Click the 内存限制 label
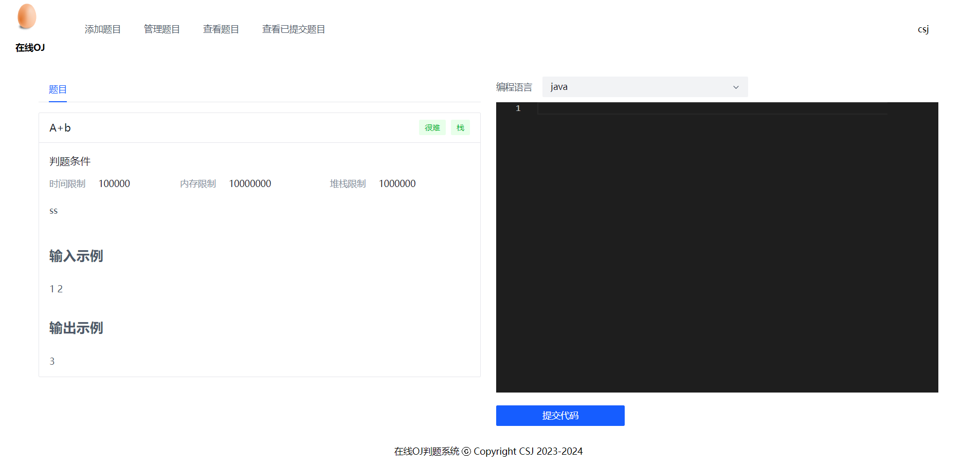 click(x=198, y=183)
